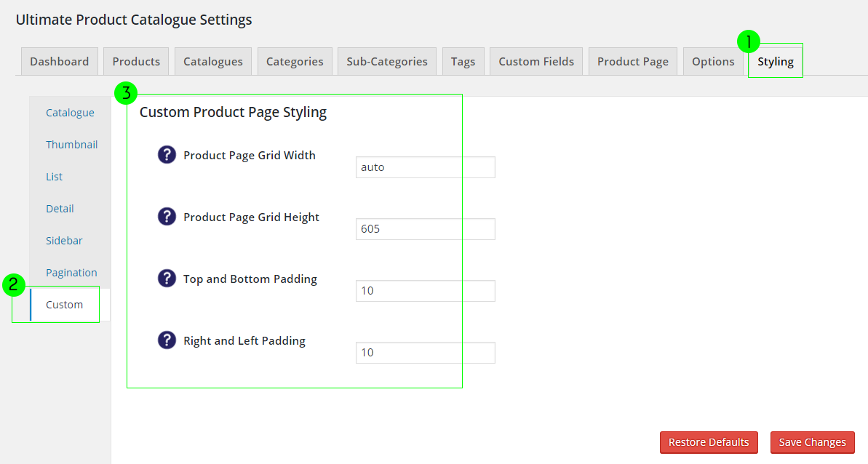Open the Tags tab
This screenshot has height=464, width=868.
[463, 61]
